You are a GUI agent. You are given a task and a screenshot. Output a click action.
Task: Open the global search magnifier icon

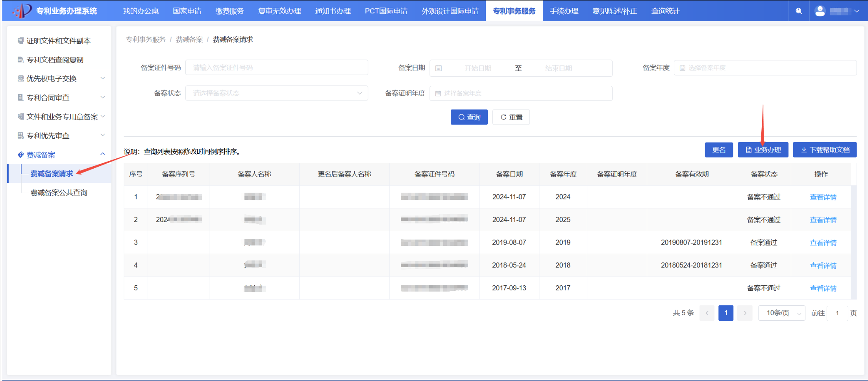799,11
